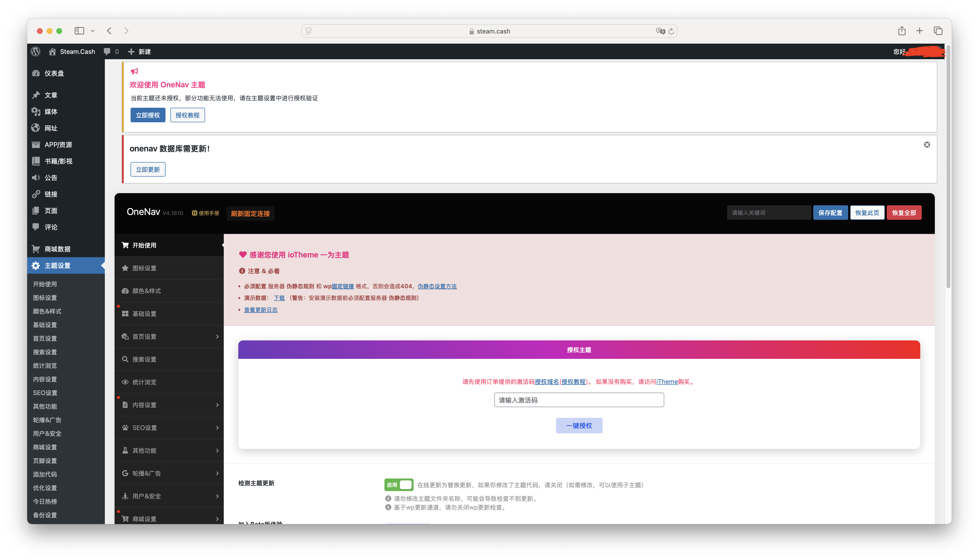Screen dimensions: 979x560
Task: Open iTheme purchase link
Action: pos(667,381)
